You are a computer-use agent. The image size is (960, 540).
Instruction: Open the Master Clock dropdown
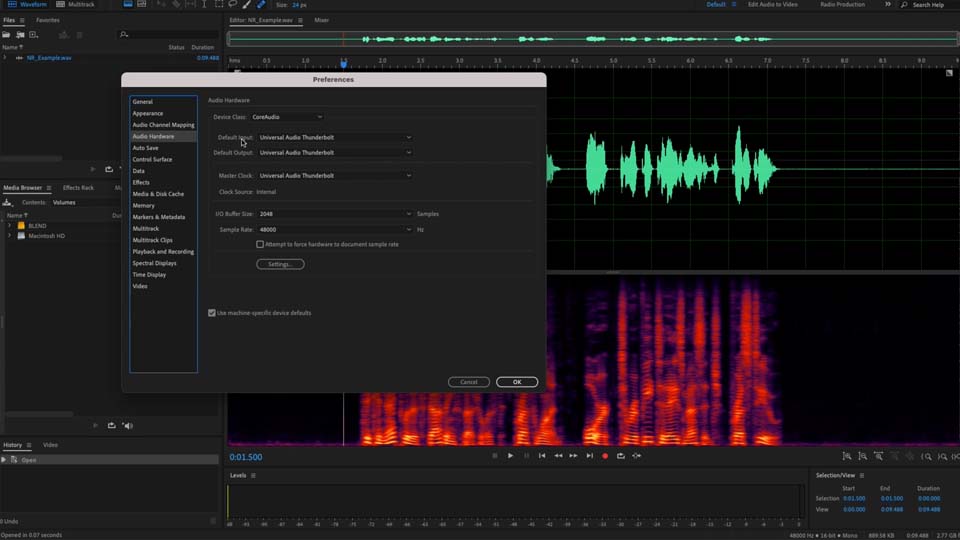(x=335, y=176)
